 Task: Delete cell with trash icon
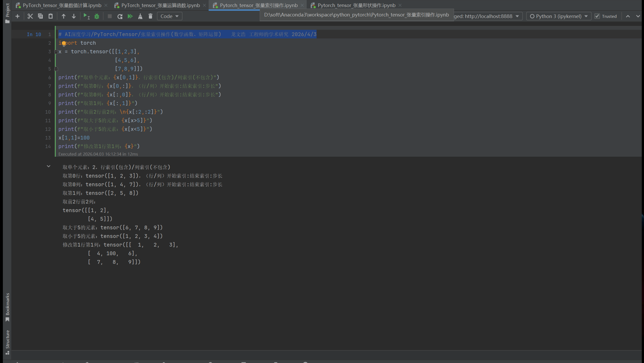[x=150, y=16]
